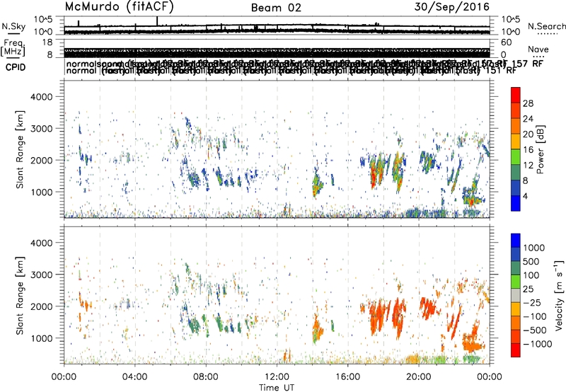Click the 16:00 time axis tick label
Screen dimensions: 566x392
[347, 377]
